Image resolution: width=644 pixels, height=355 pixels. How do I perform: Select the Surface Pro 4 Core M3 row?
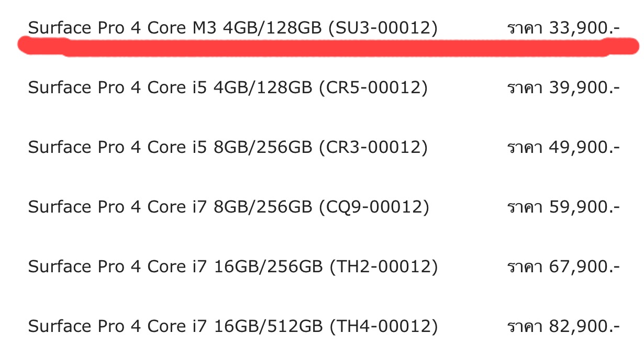click(324, 28)
